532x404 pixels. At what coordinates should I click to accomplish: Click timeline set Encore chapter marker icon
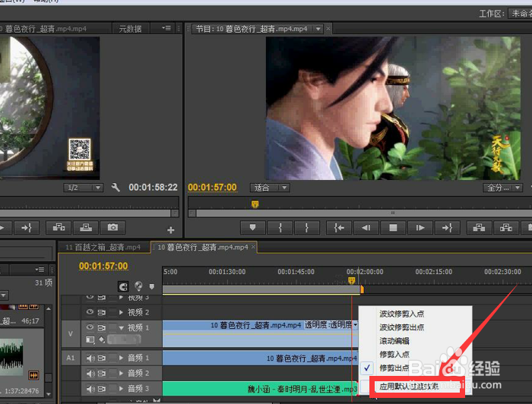(138, 286)
